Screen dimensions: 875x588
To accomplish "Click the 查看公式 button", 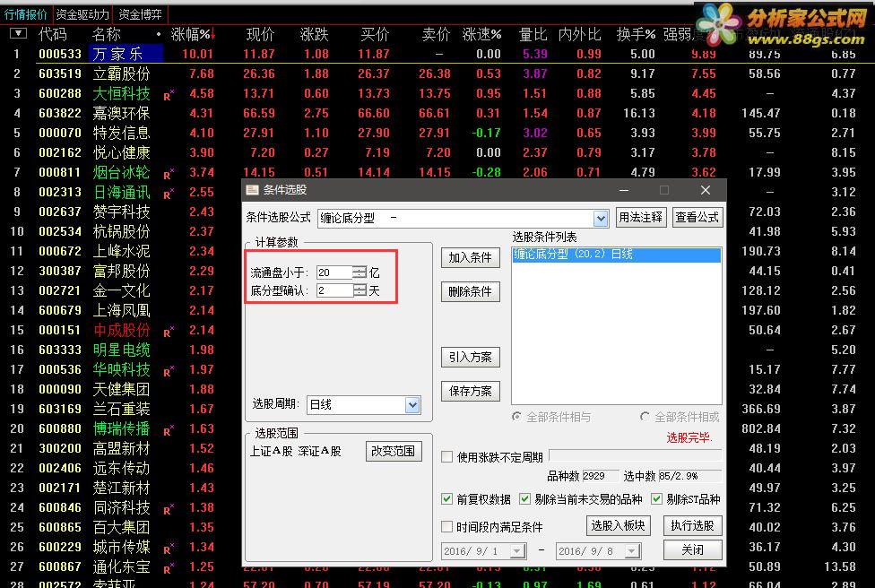I will pos(697,217).
